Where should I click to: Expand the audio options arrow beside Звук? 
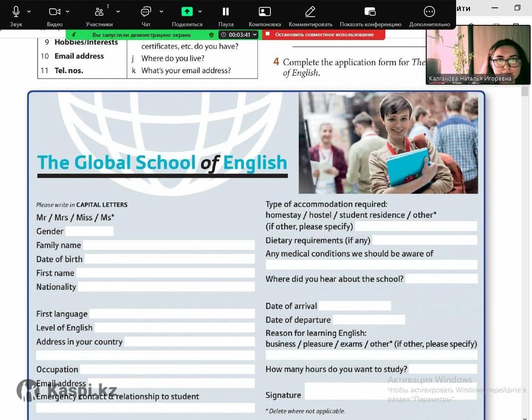point(29,12)
